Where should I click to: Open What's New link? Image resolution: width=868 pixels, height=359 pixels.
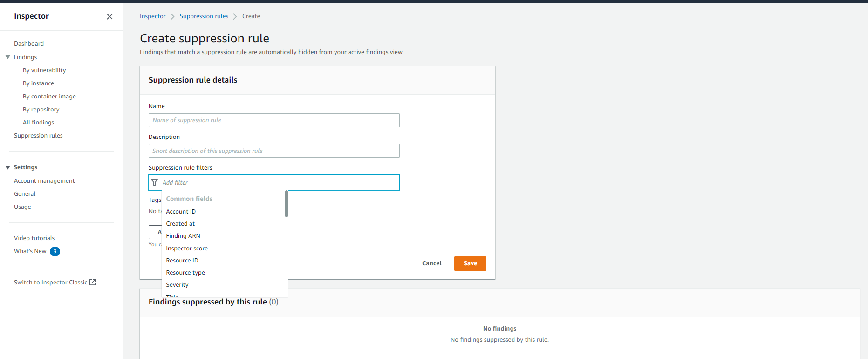pos(30,251)
